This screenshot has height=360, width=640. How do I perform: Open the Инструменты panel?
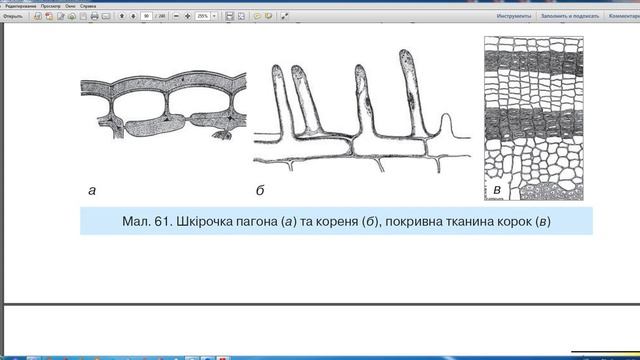514,16
